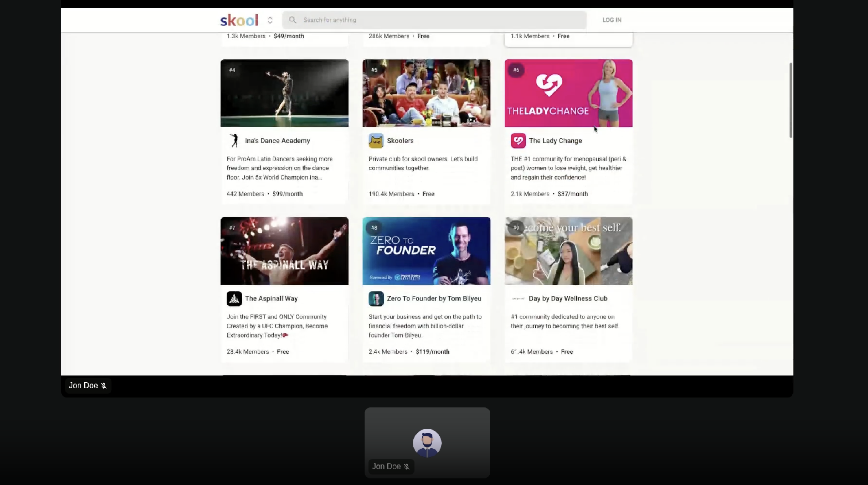868x485 pixels.
Task: Toggle muted mic icon on shared-screen label
Action: point(104,386)
